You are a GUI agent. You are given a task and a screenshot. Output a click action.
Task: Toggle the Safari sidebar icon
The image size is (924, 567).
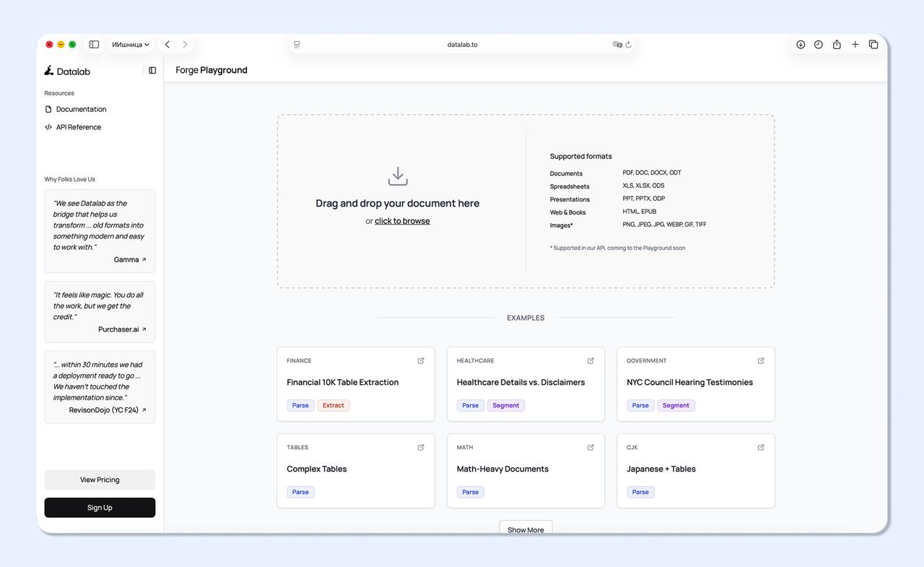pos(94,44)
